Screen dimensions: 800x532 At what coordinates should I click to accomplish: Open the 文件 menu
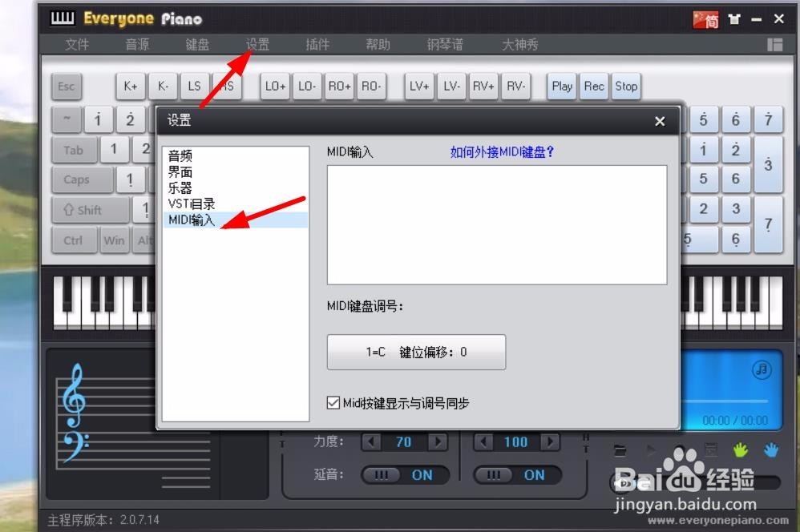coord(77,45)
